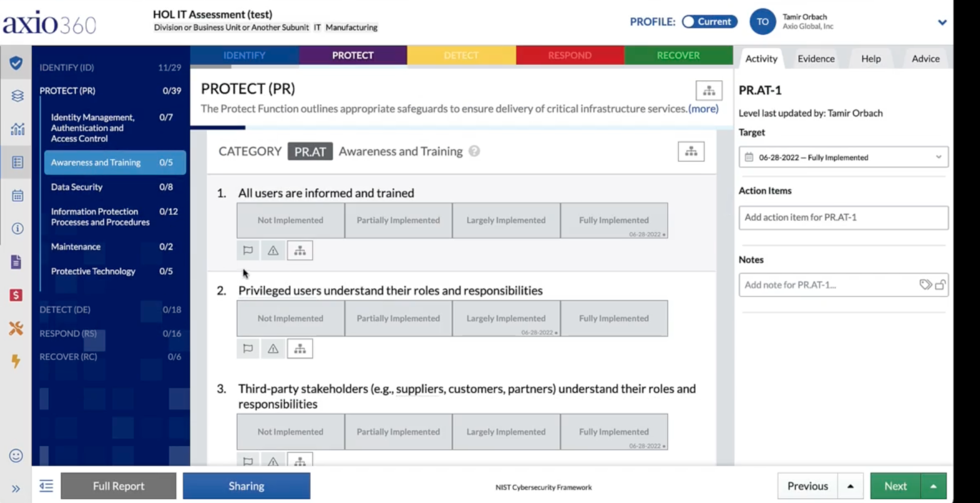Expand sidebar with double chevron icon
The image size is (980, 503).
[15, 489]
